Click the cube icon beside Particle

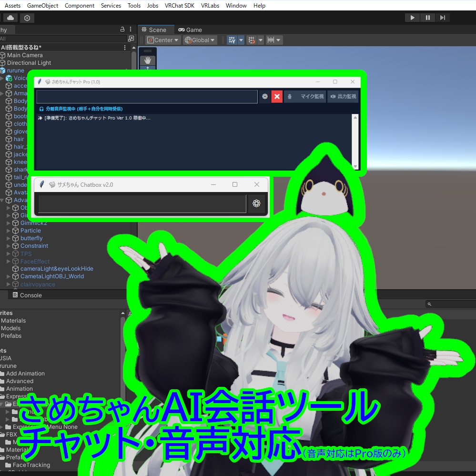point(15,231)
